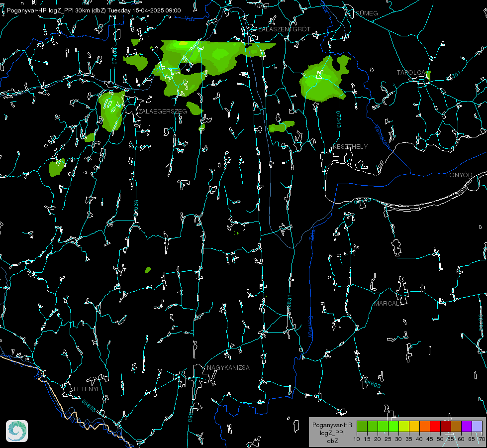Click the ZALASZENTGRÓT town label
Image resolution: width=487 pixels, height=448 pixels.
tap(284, 29)
